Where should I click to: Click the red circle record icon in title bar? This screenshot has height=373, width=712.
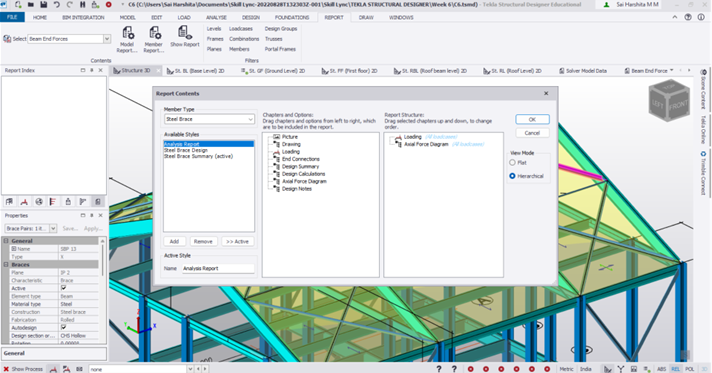click(x=109, y=5)
